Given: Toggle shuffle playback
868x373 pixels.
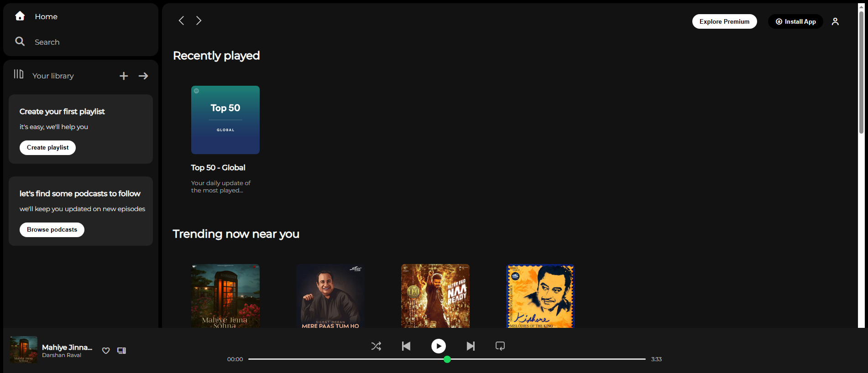Looking at the screenshot, I should point(376,346).
